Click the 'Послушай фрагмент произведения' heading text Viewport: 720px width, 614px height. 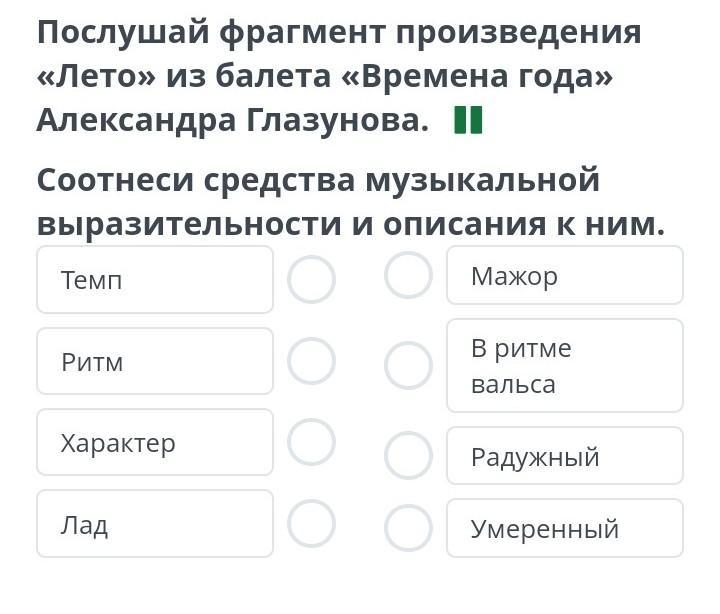point(338,33)
